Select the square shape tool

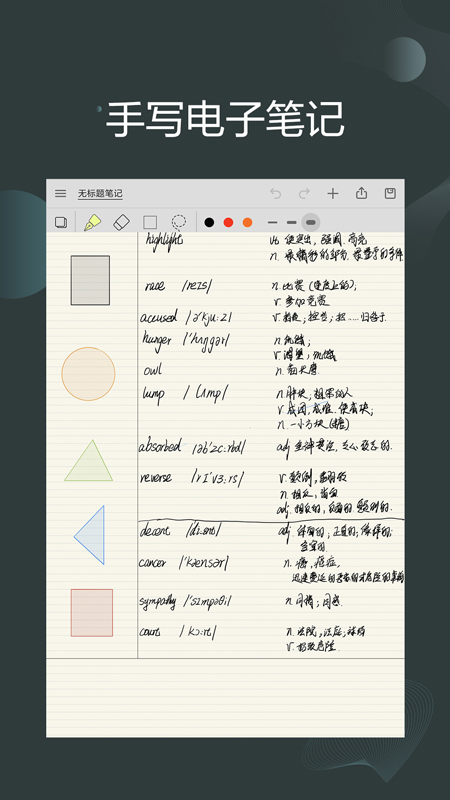(150, 222)
